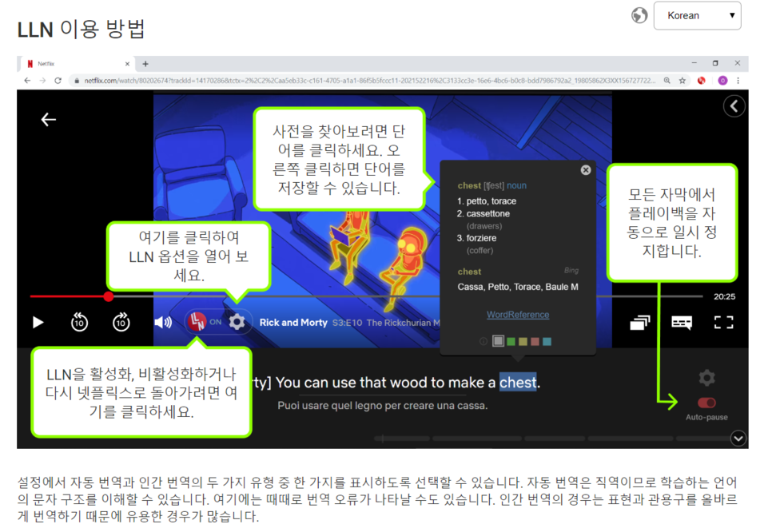This screenshot has height=532, width=772.
Task: Click the word wood in subtitle
Action: click(410, 383)
